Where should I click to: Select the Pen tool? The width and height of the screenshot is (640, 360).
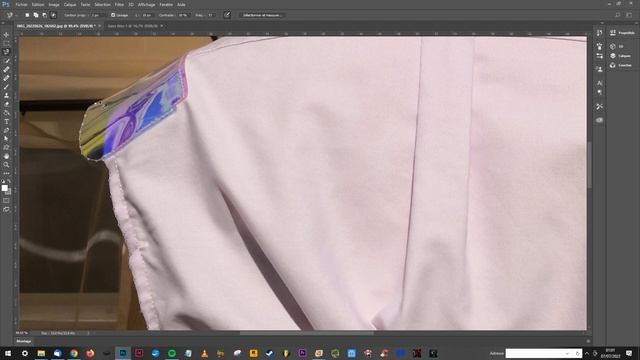[x=6, y=130]
